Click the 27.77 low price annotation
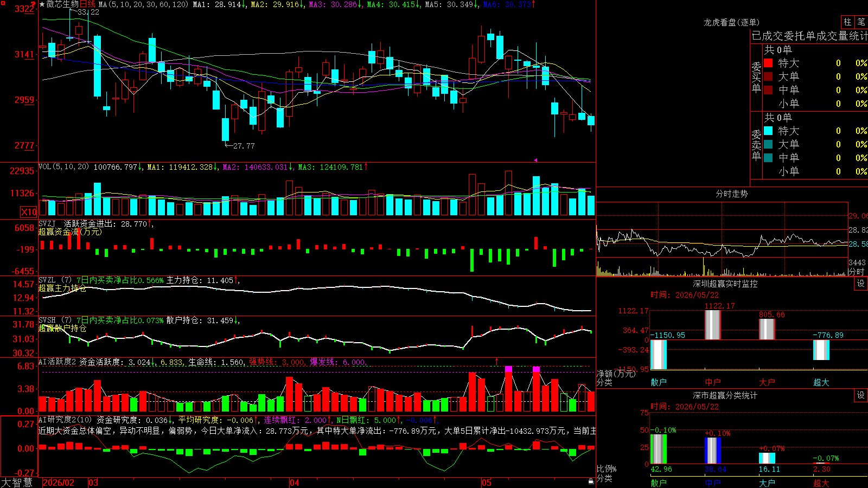The image size is (868, 488). point(244,146)
